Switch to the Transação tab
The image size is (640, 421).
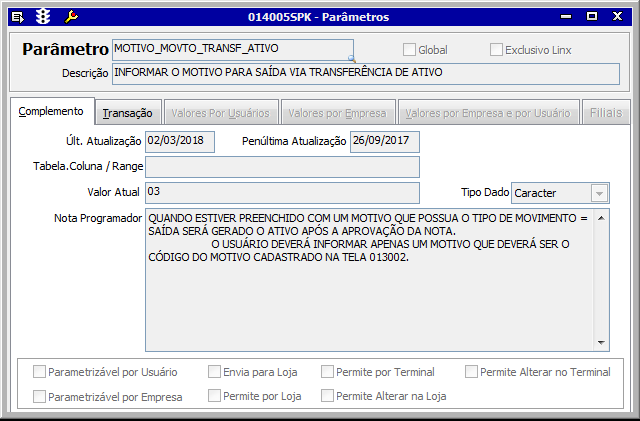pos(128,113)
